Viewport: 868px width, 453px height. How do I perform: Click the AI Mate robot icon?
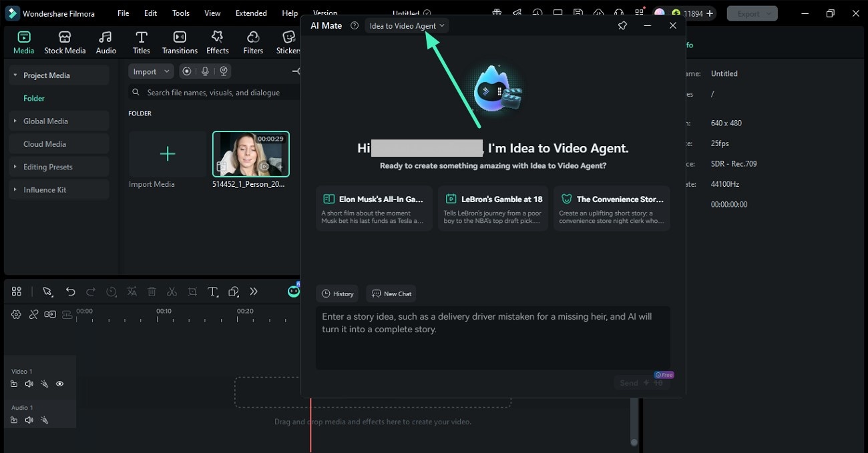click(x=294, y=291)
